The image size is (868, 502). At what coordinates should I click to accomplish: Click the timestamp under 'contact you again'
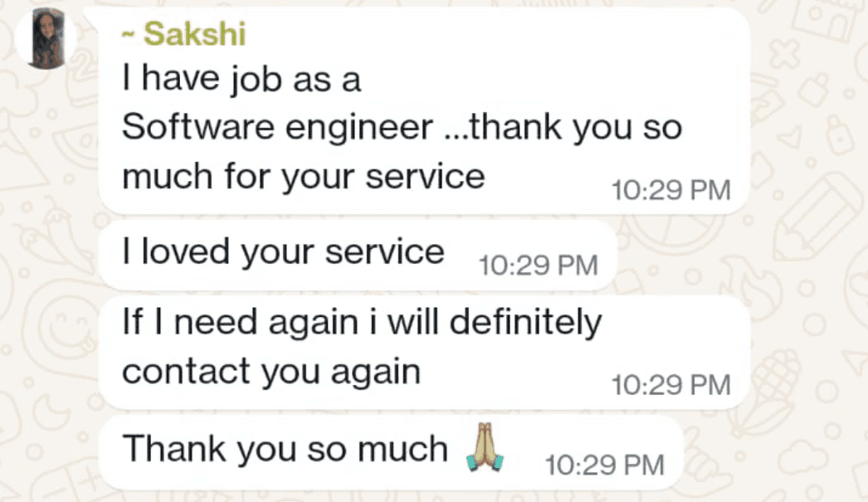click(x=672, y=384)
